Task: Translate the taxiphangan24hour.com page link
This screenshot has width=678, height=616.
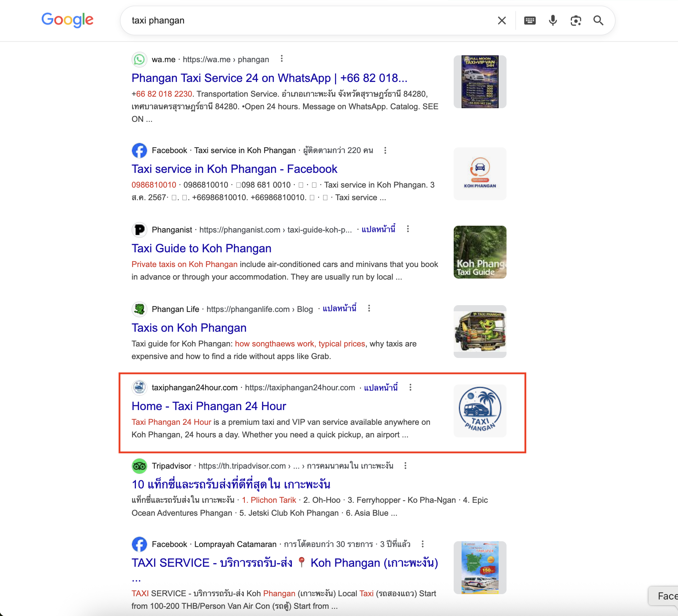Action: pyautogui.click(x=381, y=387)
